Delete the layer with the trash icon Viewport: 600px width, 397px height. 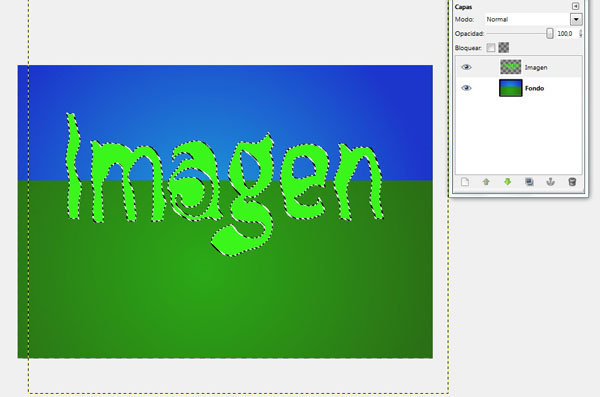point(572,182)
